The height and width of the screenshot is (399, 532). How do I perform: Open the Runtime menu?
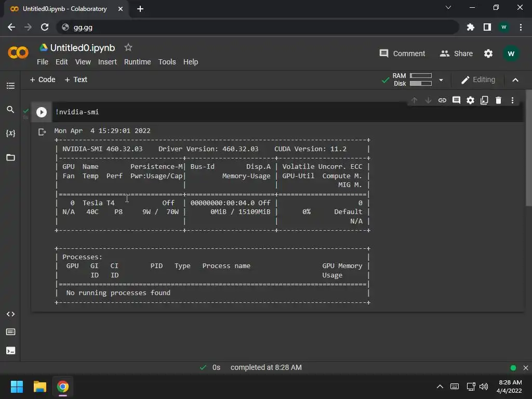137,62
